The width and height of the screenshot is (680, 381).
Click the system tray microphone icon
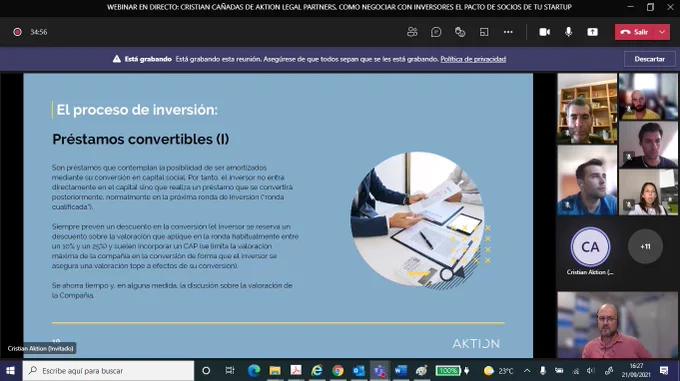(543, 371)
